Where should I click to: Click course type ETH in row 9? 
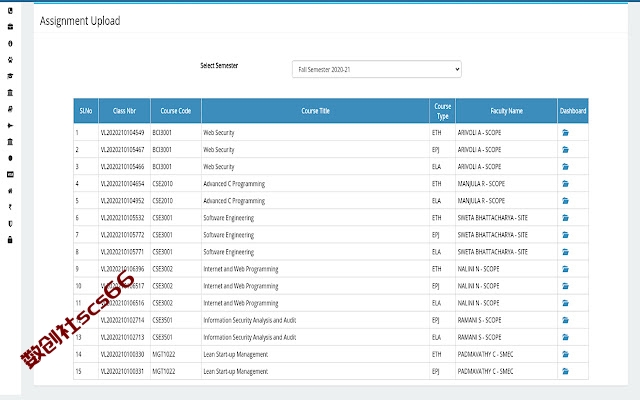[436, 269]
